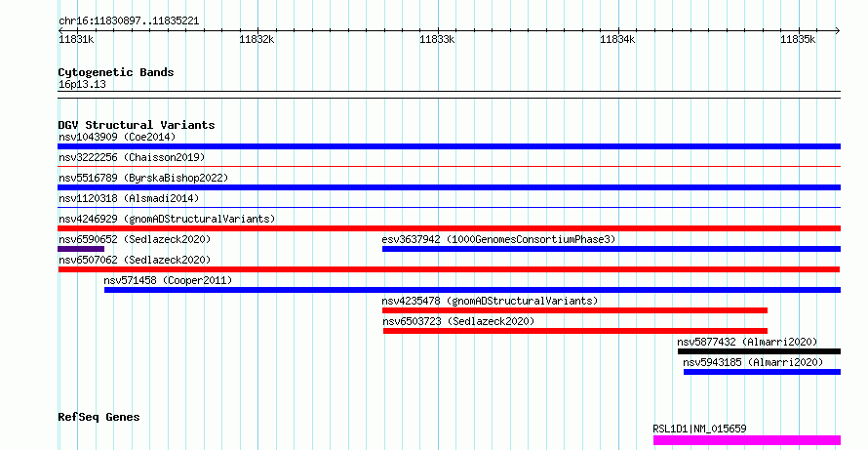Click nsv6507062 (Sedlazeck2020) label
This screenshot has height=450, width=868.
(x=135, y=260)
